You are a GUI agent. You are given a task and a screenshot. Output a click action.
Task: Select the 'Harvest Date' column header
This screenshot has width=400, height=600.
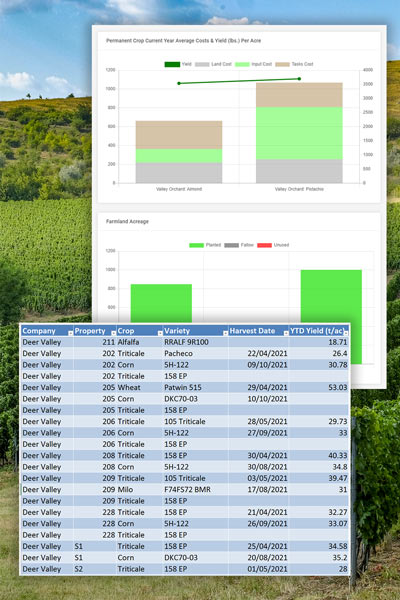pyautogui.click(x=259, y=331)
